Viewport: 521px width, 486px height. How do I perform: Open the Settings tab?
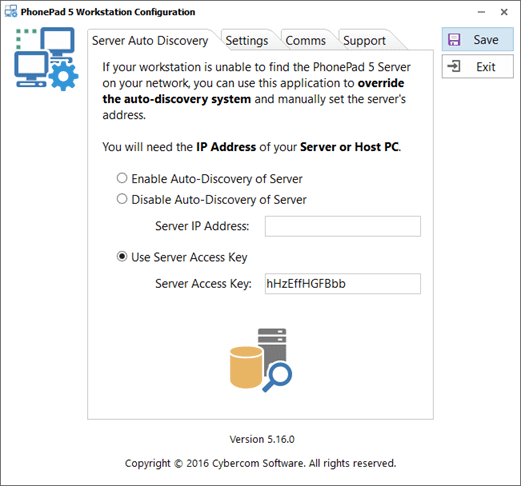tap(247, 41)
